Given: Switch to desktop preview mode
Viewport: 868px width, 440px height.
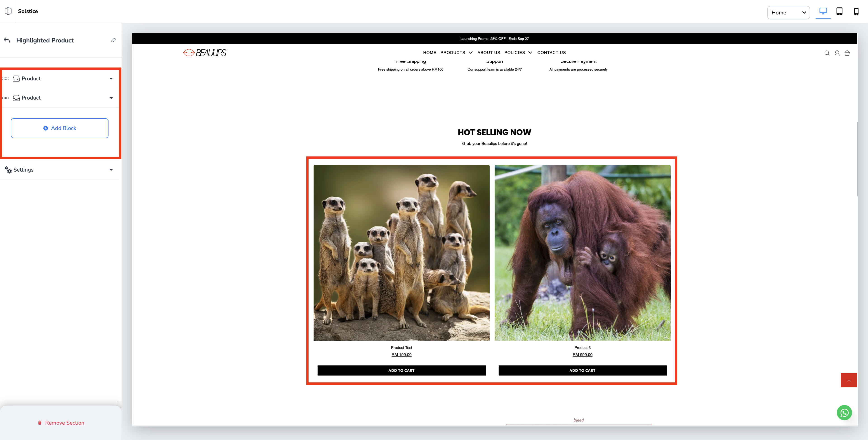Looking at the screenshot, I should (x=823, y=12).
